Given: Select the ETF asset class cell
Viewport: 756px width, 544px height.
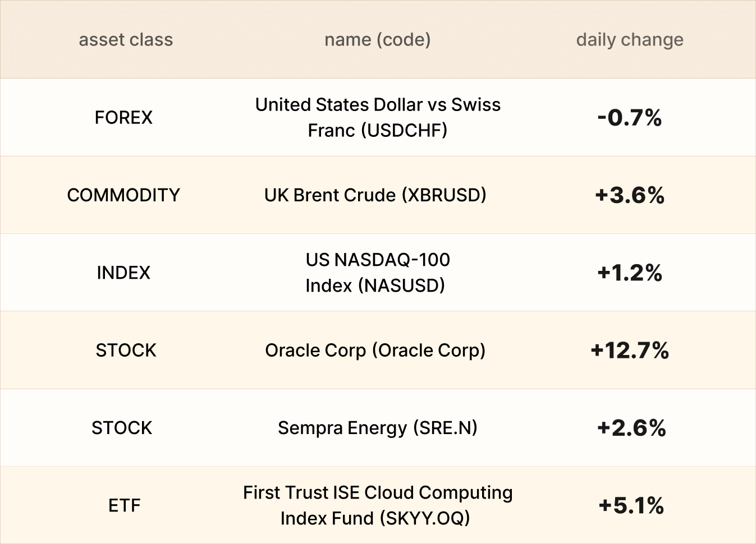Looking at the screenshot, I should (x=124, y=505).
